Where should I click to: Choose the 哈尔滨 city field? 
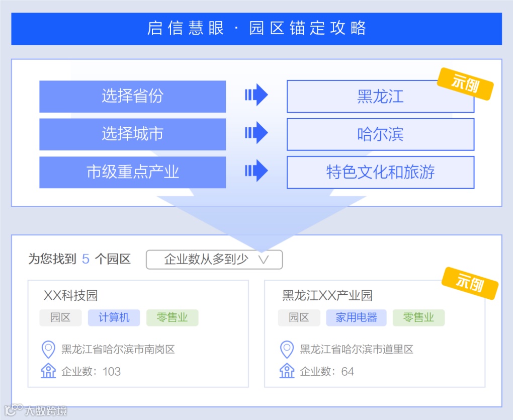[x=381, y=134]
